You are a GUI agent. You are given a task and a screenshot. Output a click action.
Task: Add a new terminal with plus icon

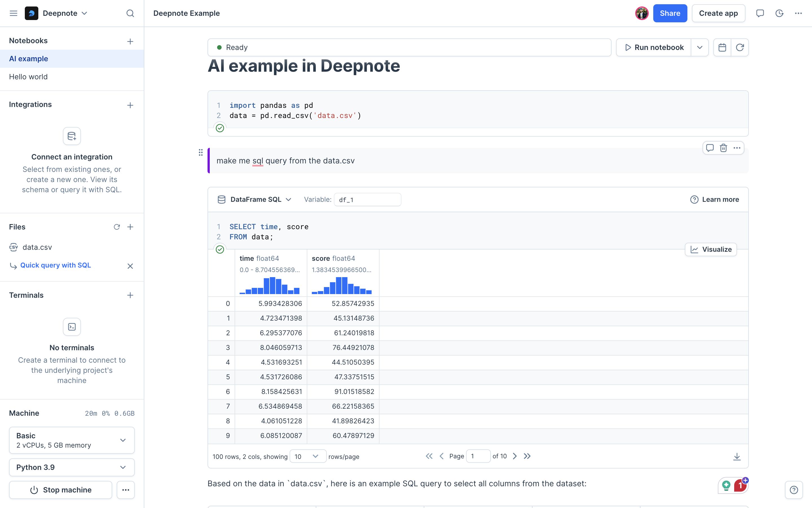tap(130, 295)
